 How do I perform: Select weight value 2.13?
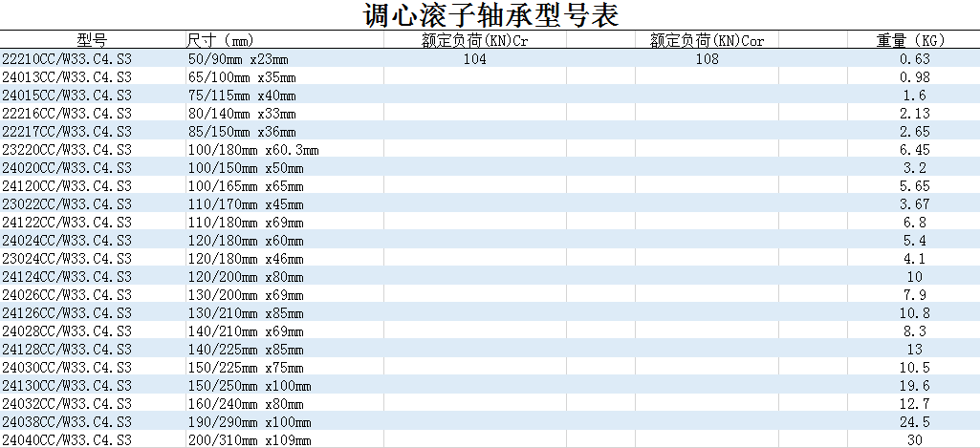coord(914,114)
